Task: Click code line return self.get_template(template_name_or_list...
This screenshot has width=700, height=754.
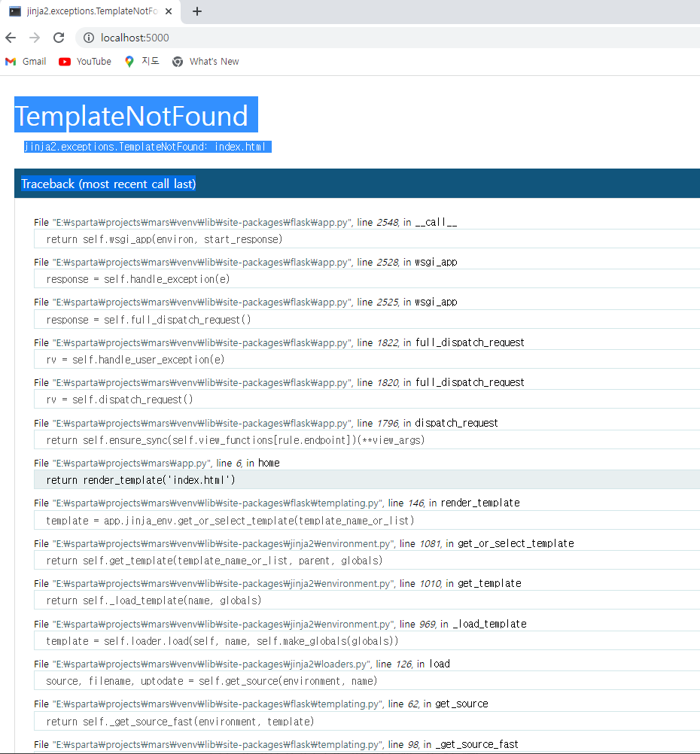Action: (x=367, y=560)
